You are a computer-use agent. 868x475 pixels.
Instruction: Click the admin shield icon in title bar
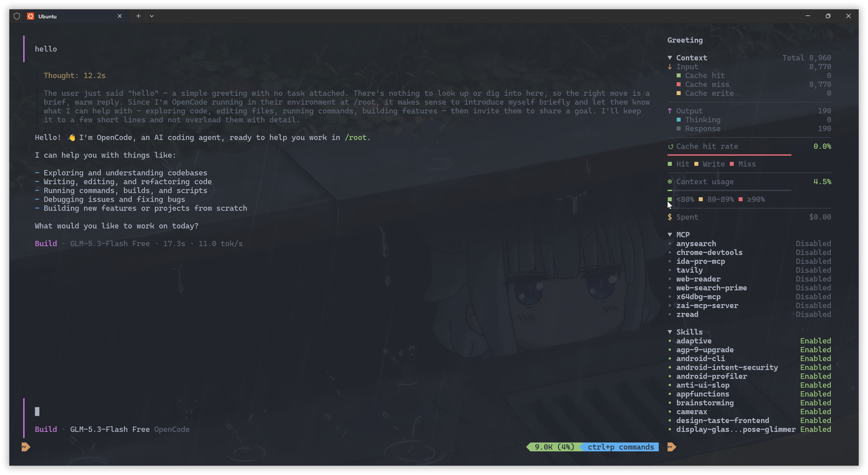tap(17, 16)
